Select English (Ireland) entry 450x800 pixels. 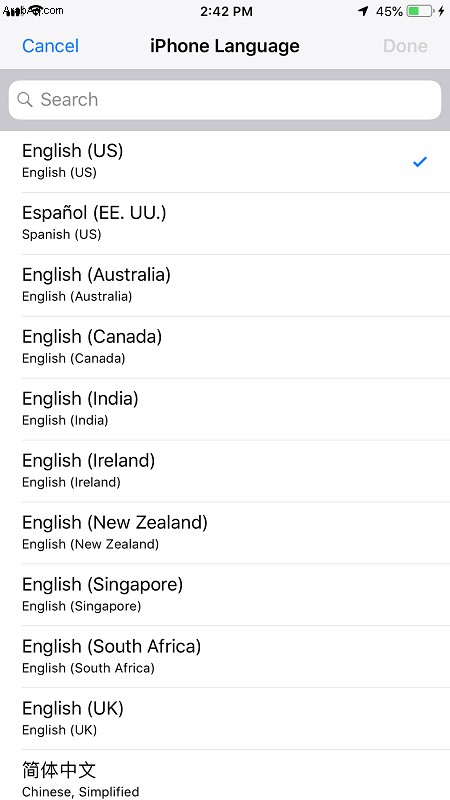click(x=225, y=471)
